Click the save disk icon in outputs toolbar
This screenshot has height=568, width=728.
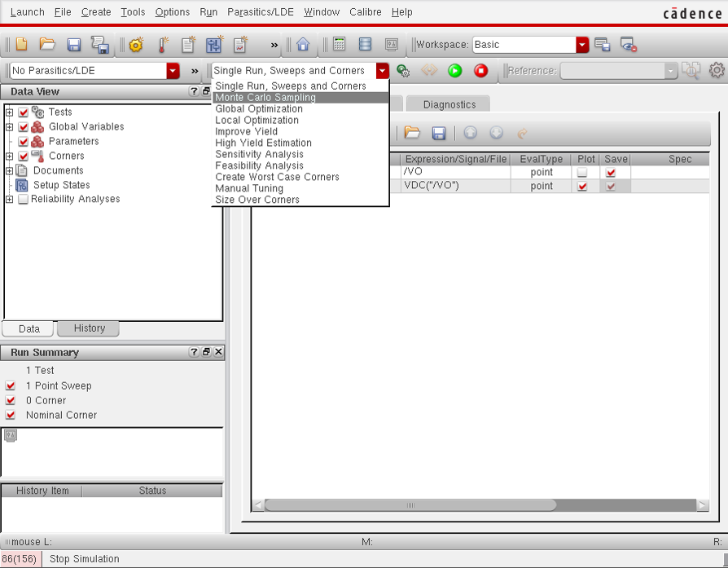coord(439,134)
